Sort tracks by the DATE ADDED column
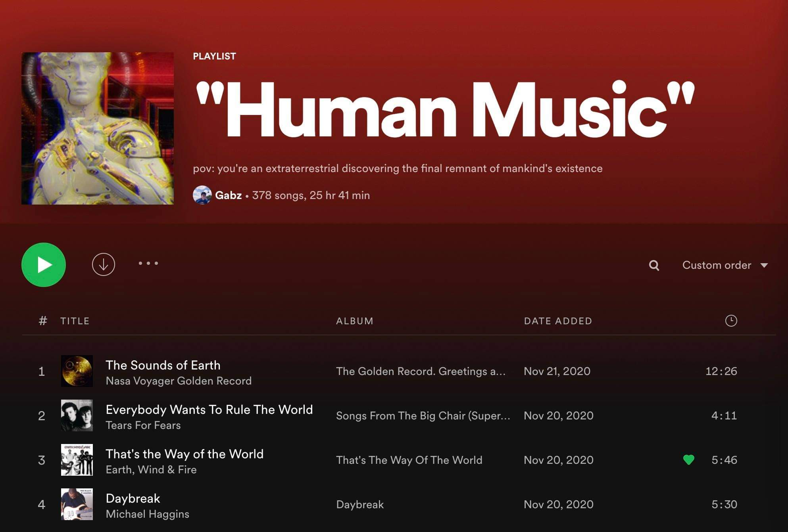 tap(557, 321)
